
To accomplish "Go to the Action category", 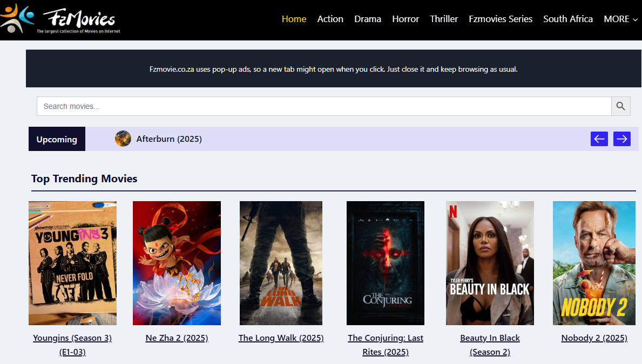I will (x=330, y=19).
